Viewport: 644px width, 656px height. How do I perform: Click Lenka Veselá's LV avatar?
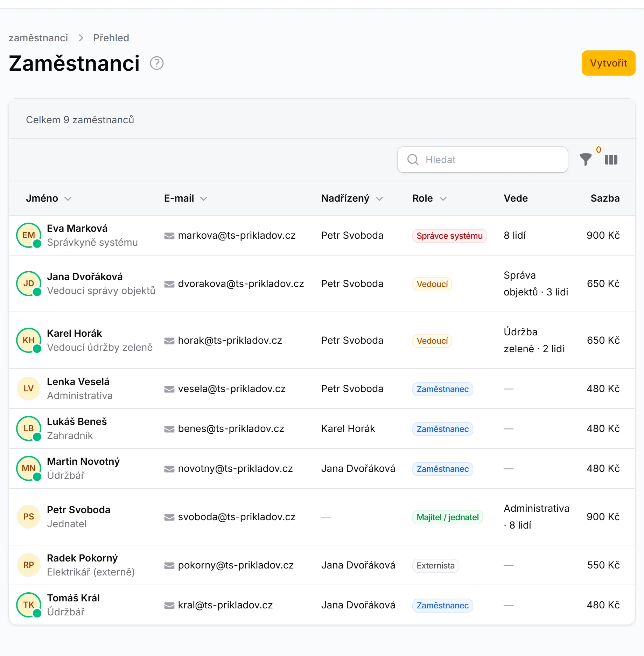(x=29, y=389)
